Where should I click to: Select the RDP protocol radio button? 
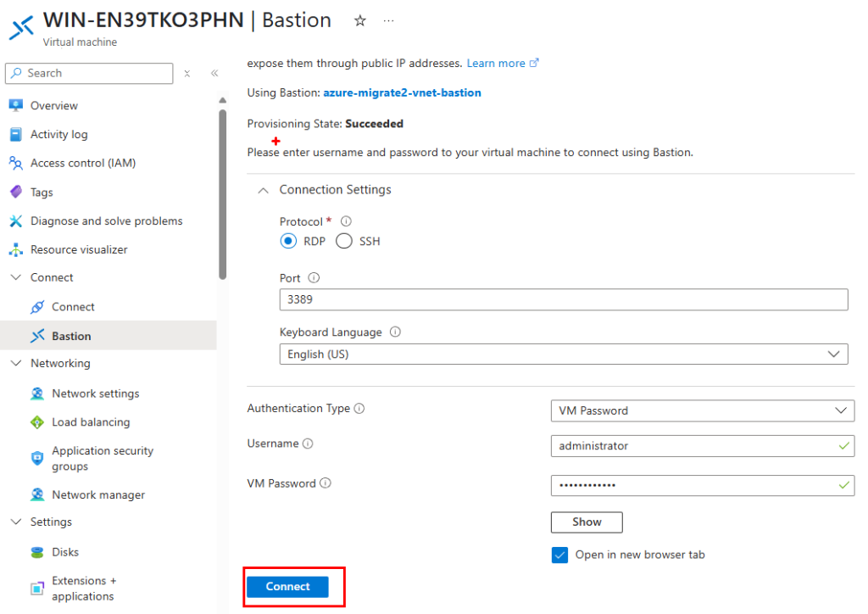[288, 242]
